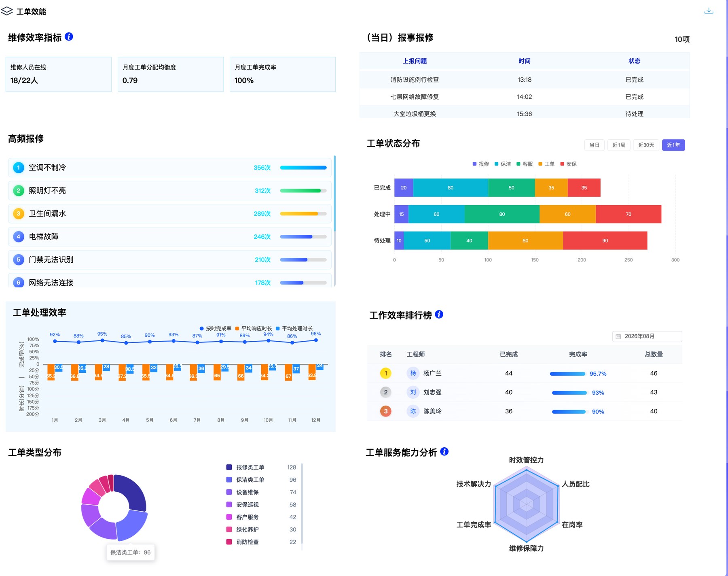Click 大堂垃圾桶更换 table row
Viewport: 728px width, 576px height.
pyautogui.click(x=525, y=112)
